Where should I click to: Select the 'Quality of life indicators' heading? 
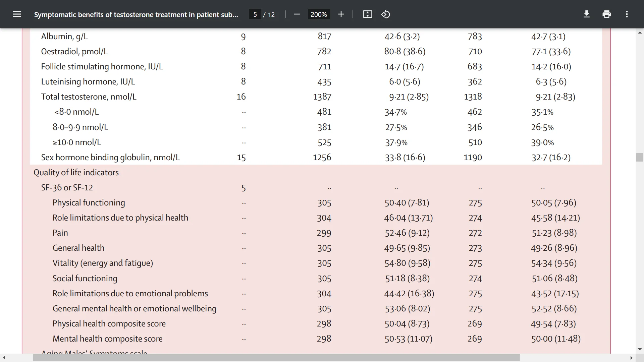click(x=76, y=173)
